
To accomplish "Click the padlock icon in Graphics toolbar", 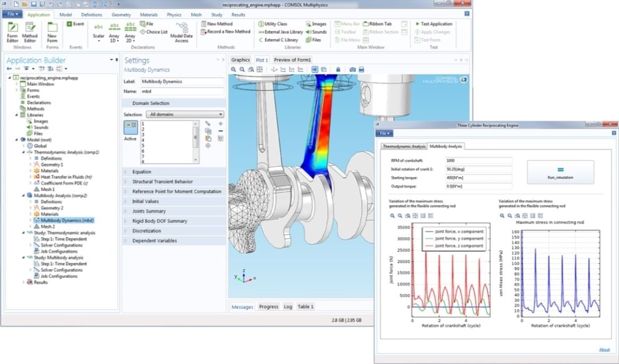I will tap(338, 70).
